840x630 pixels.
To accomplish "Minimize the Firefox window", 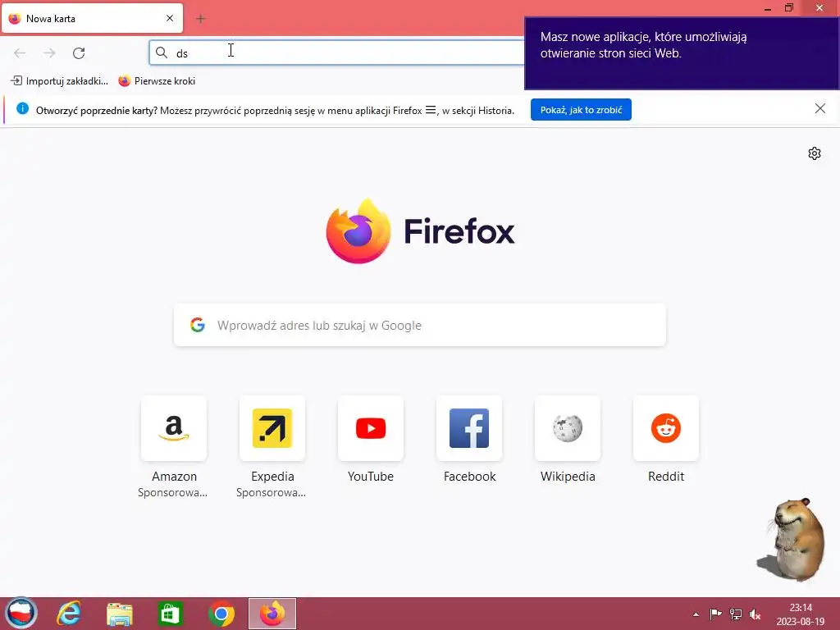I will click(x=768, y=8).
